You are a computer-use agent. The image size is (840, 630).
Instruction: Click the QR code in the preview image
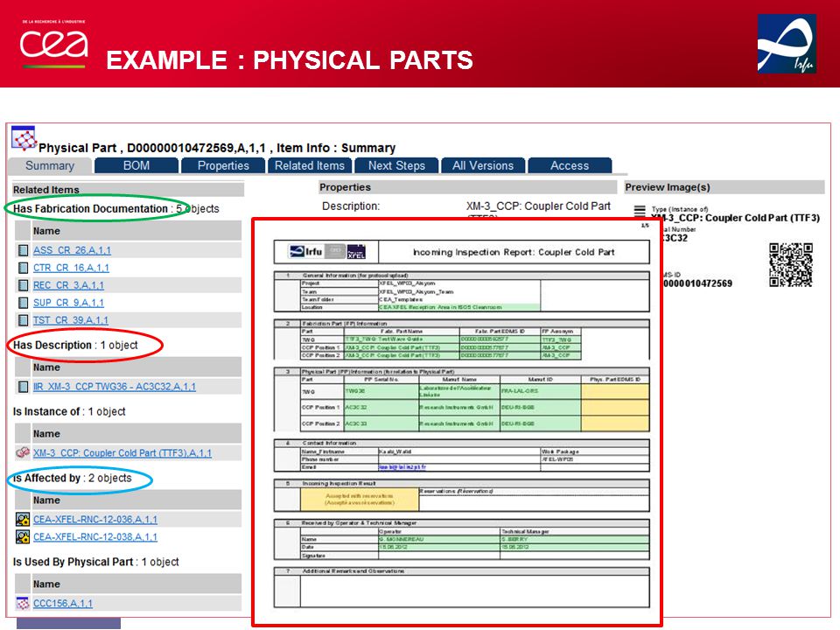791,264
